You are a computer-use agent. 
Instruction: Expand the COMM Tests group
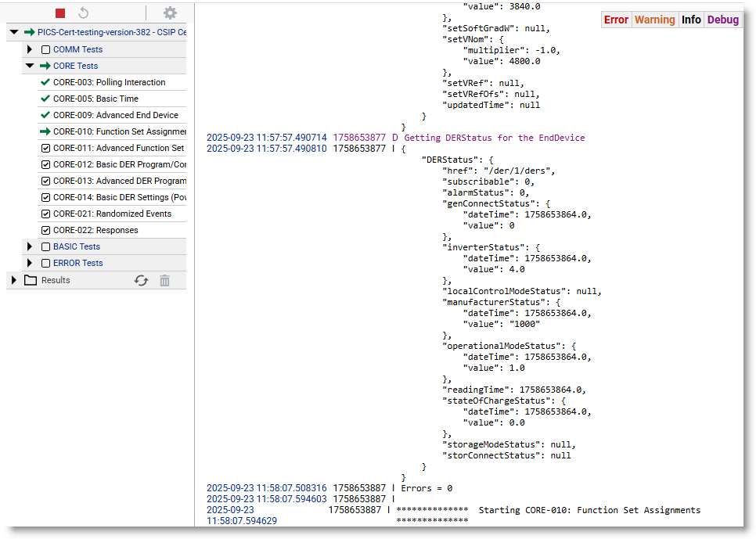[x=30, y=49]
